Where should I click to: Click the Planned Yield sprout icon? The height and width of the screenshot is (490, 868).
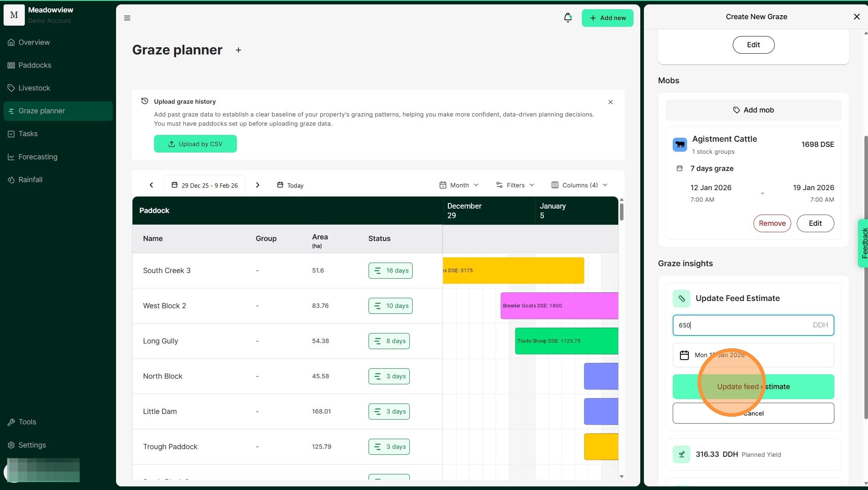(x=681, y=454)
